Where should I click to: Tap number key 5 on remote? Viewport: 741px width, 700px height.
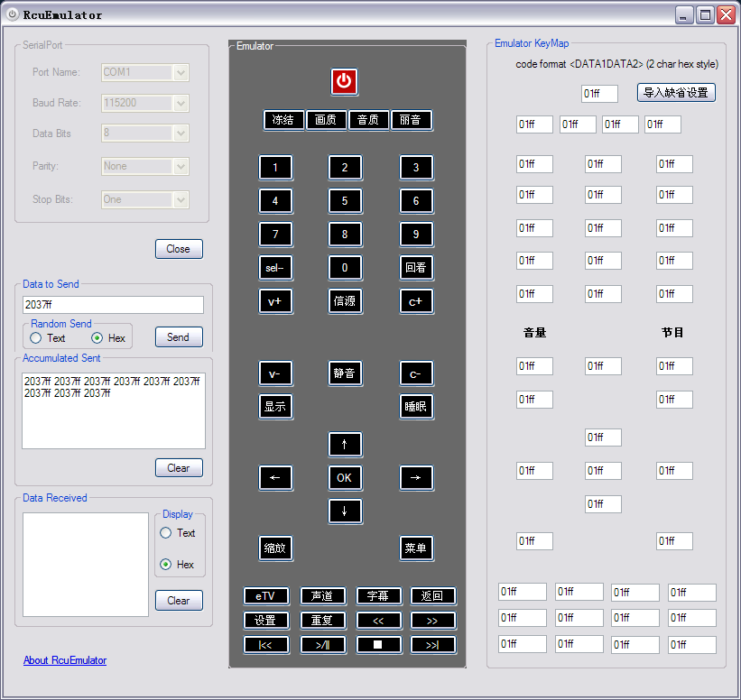345,201
